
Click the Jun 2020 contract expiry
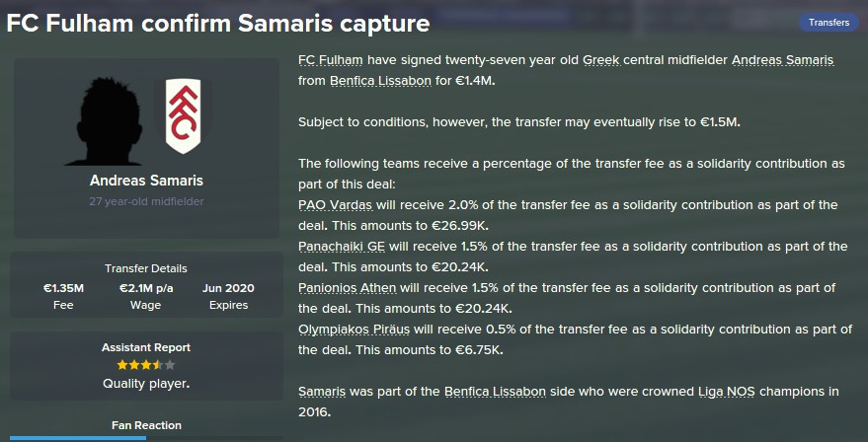[x=228, y=288]
